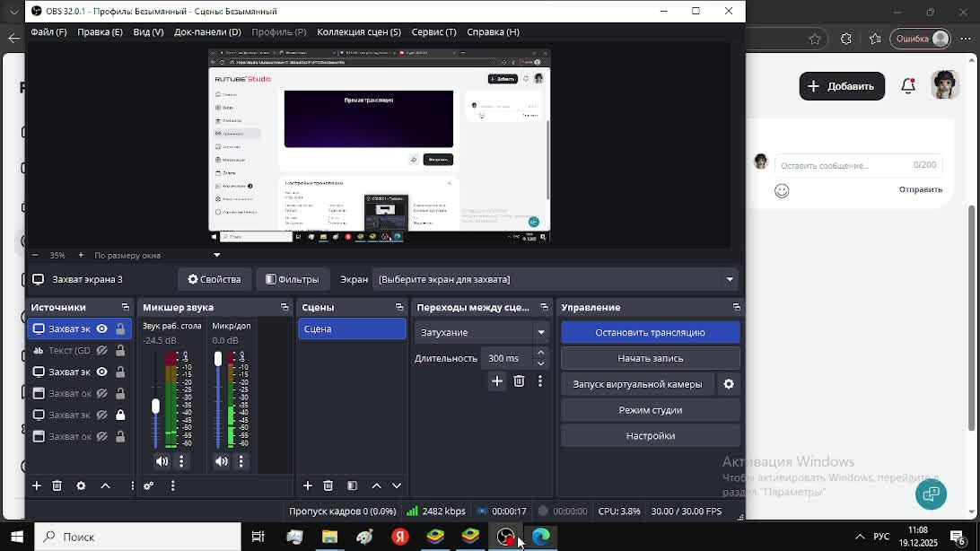Click Микр/доп volume fader

217,359
